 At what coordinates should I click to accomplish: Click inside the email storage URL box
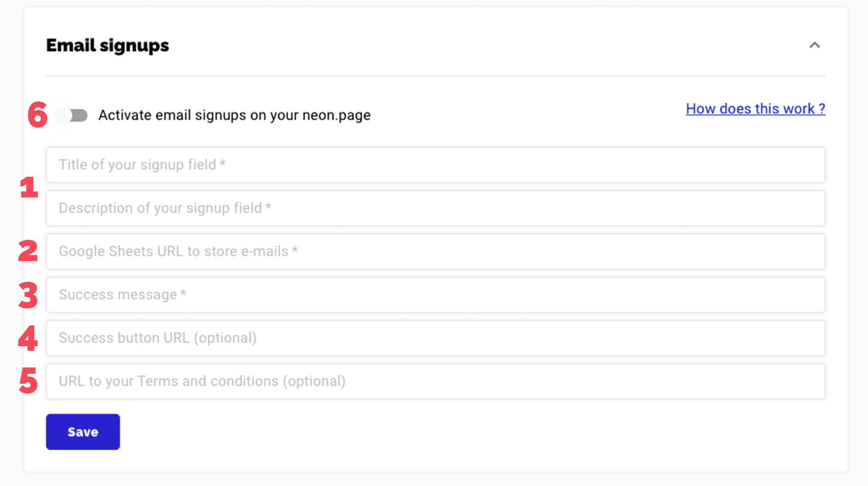435,252
